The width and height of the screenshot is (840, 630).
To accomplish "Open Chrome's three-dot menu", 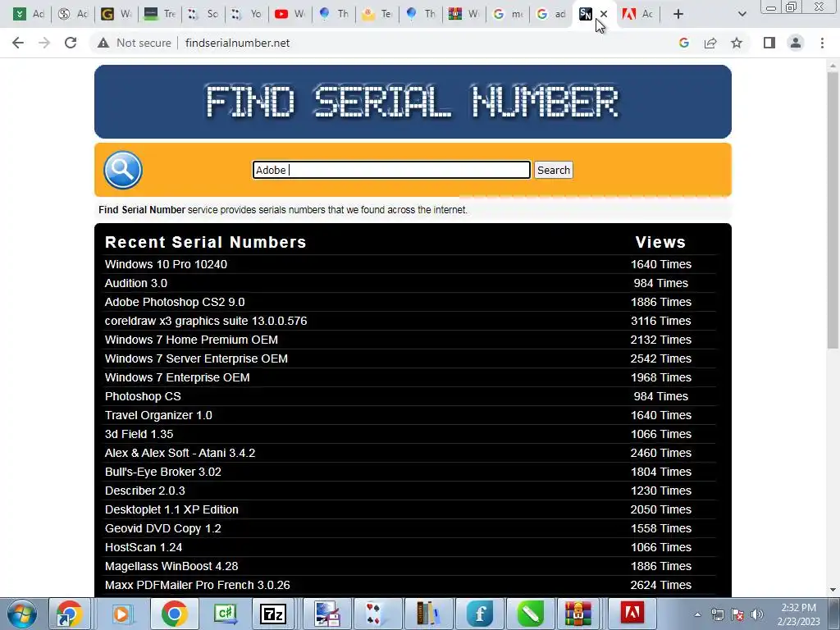I will point(822,43).
